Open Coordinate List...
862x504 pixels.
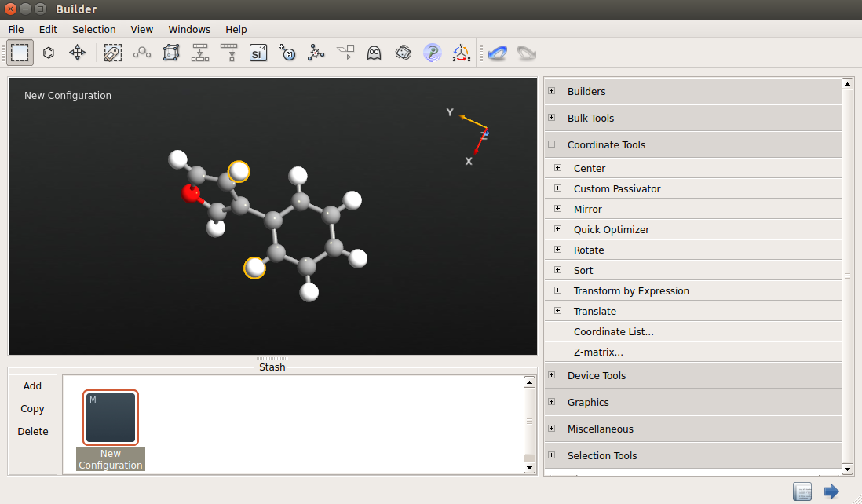613,331
